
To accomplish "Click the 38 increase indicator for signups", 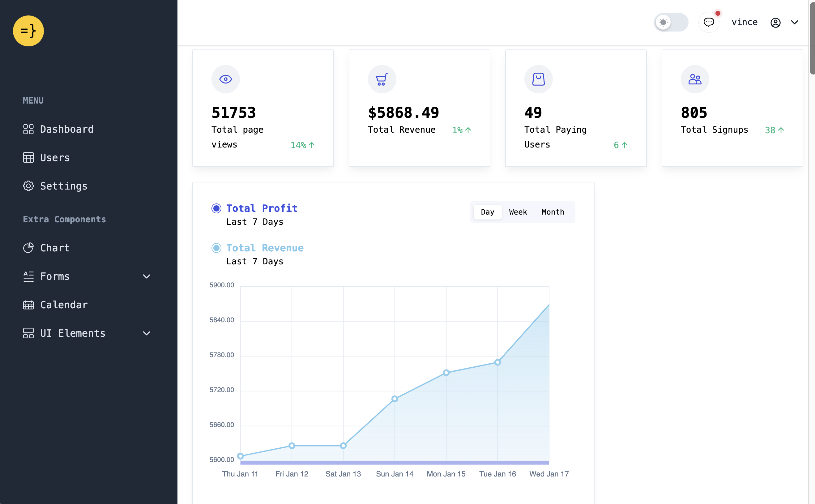I will pyautogui.click(x=774, y=130).
